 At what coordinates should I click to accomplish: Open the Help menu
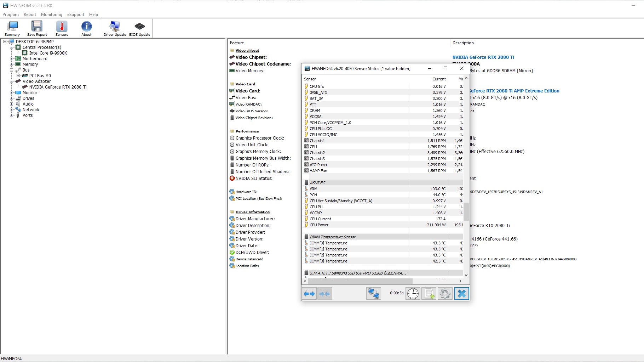point(93,15)
